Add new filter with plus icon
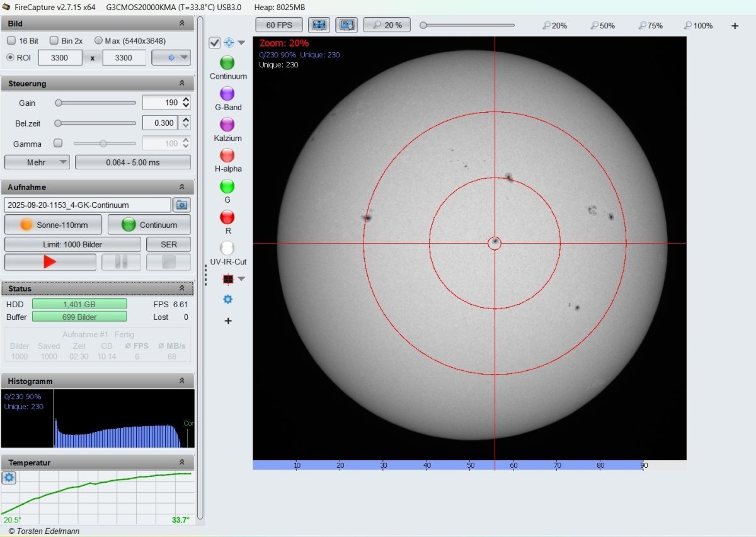Image resolution: width=756 pixels, height=537 pixels. click(x=228, y=321)
